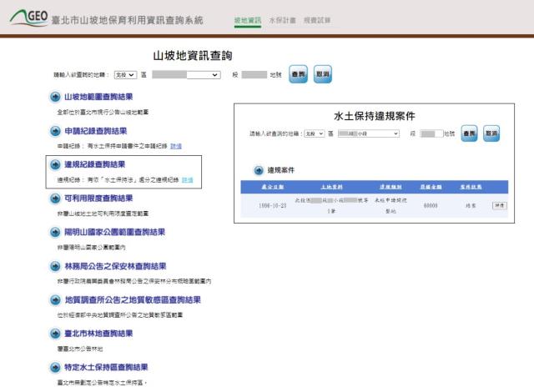Select the 1998-10-23 date cell
Viewport: 534px width, 392px height.
click(x=273, y=205)
